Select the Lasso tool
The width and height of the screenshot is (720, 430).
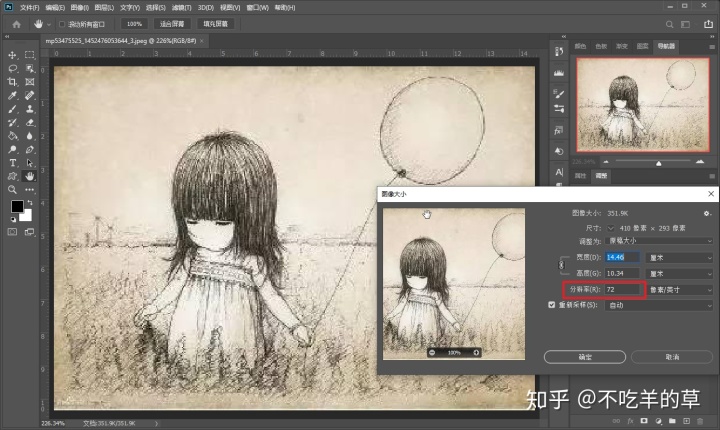tap(12, 68)
